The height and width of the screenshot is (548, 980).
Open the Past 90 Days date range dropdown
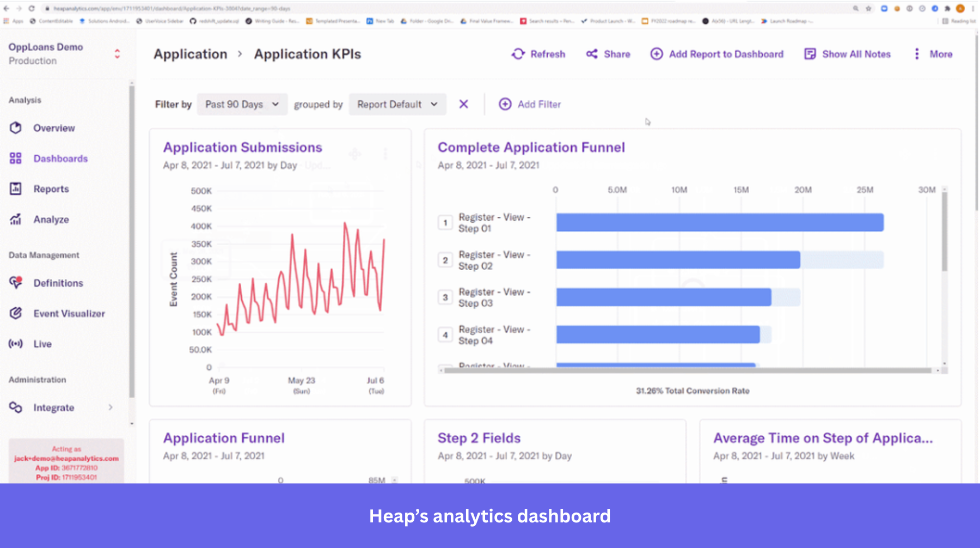242,104
